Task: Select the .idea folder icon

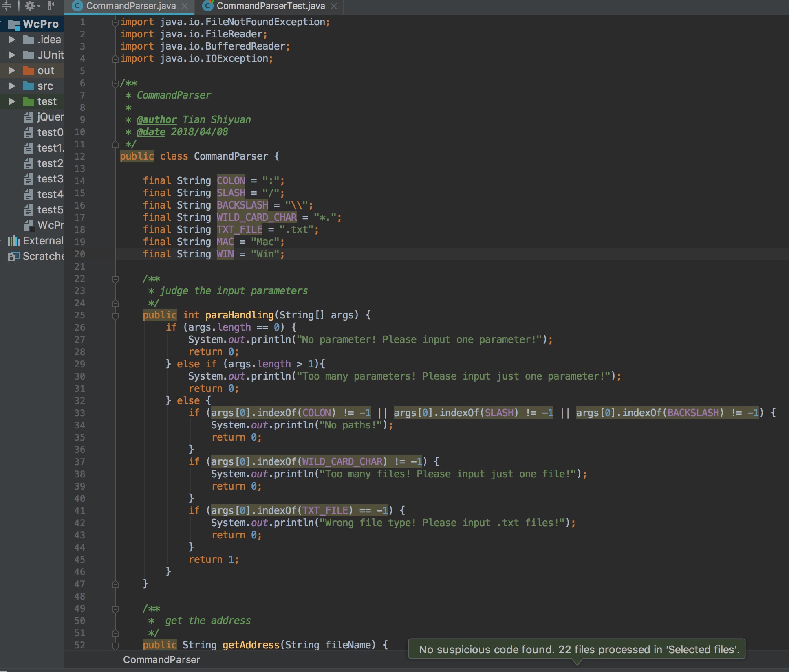Action: tap(29, 40)
